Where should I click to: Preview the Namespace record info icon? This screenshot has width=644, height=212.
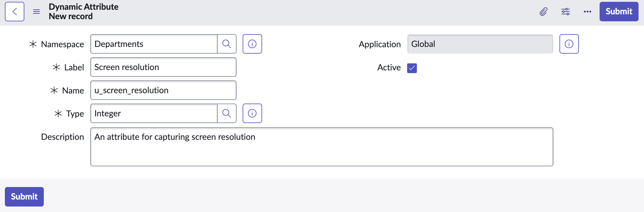[252, 44]
